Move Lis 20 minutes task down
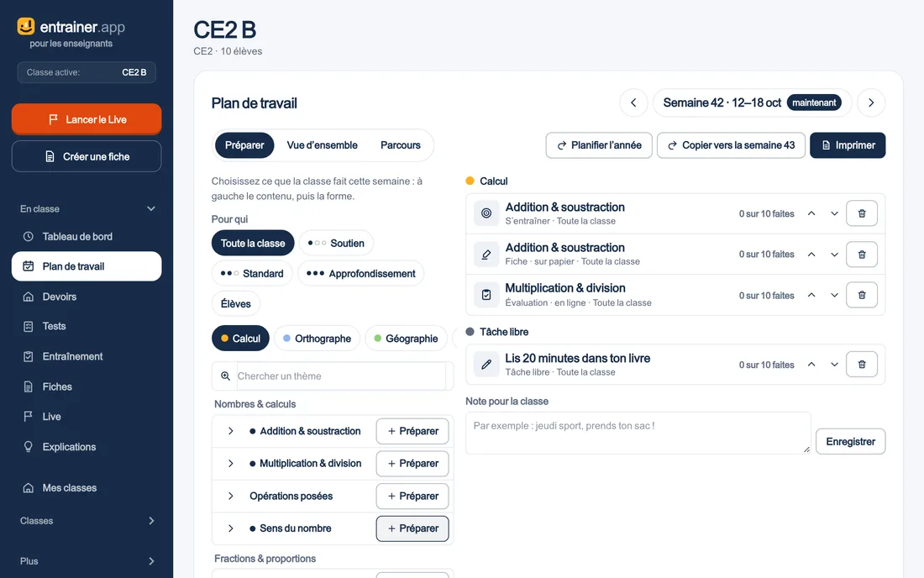This screenshot has height=578, width=924. [x=834, y=365]
